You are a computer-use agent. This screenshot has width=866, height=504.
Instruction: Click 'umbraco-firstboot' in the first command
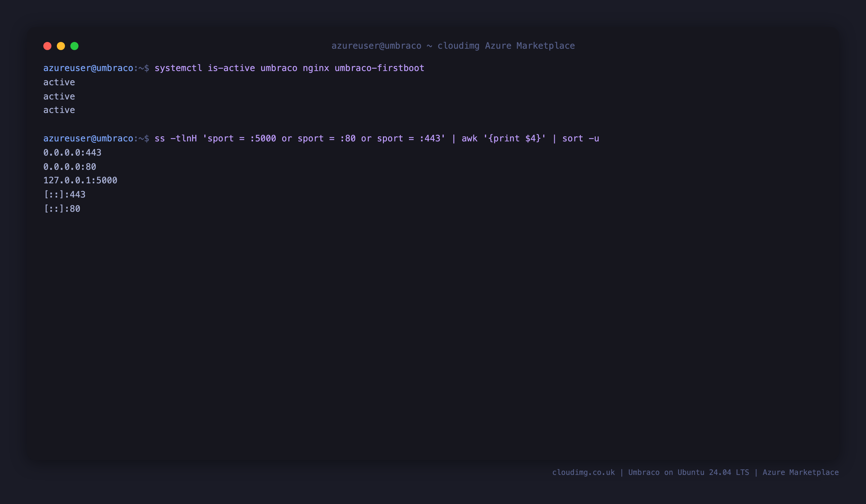tap(380, 68)
